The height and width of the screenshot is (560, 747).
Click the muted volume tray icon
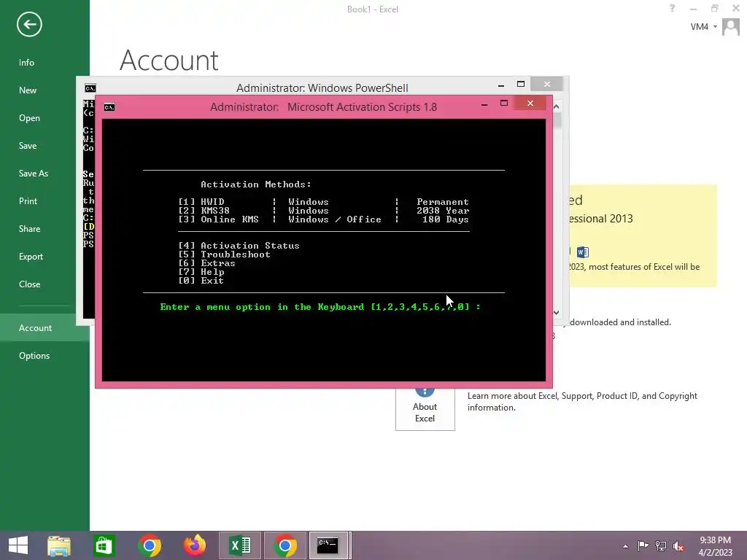pos(678,546)
